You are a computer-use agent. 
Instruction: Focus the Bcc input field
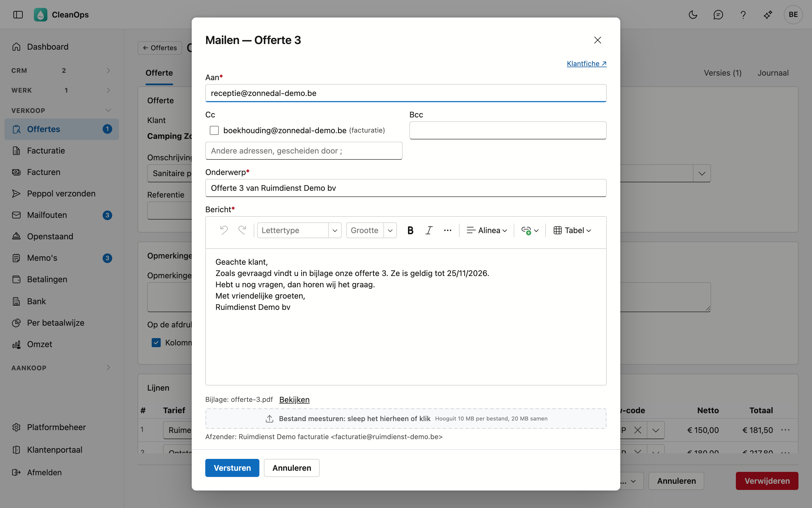pyautogui.click(x=508, y=130)
